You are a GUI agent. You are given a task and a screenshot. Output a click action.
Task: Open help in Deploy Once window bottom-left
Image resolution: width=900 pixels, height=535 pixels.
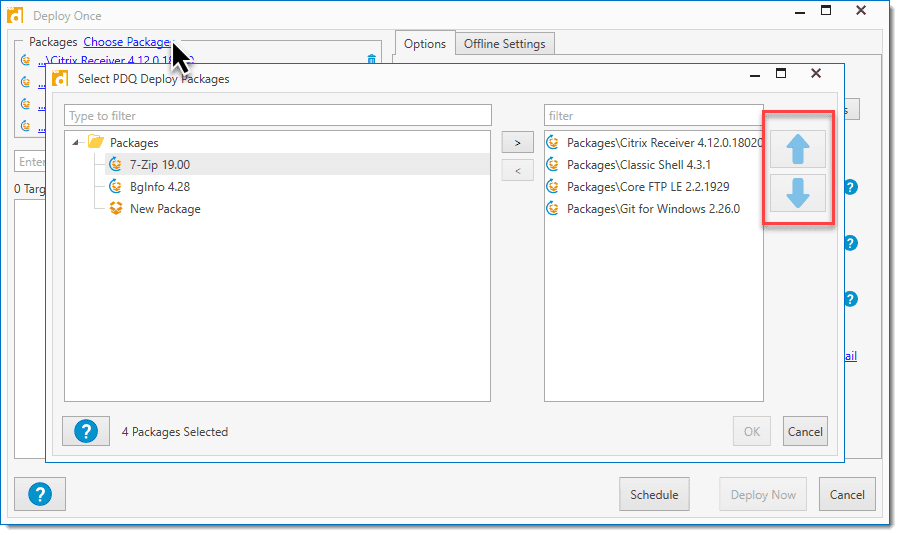40,494
